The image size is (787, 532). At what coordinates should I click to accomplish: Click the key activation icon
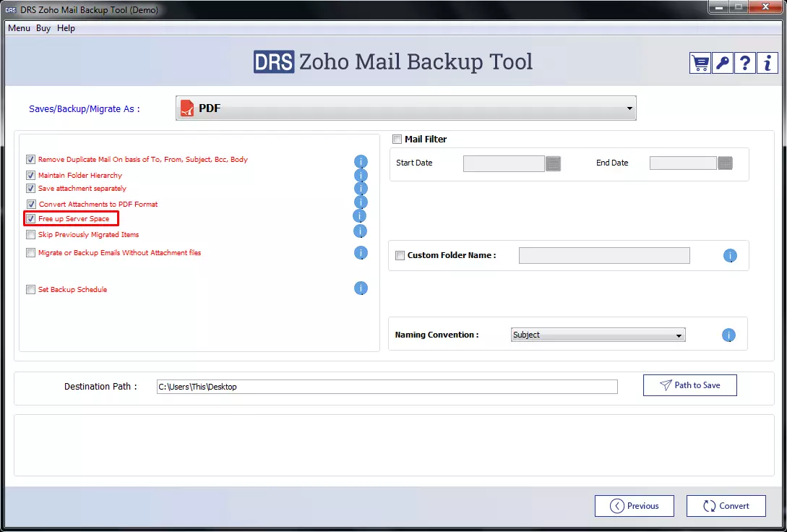[x=722, y=63]
